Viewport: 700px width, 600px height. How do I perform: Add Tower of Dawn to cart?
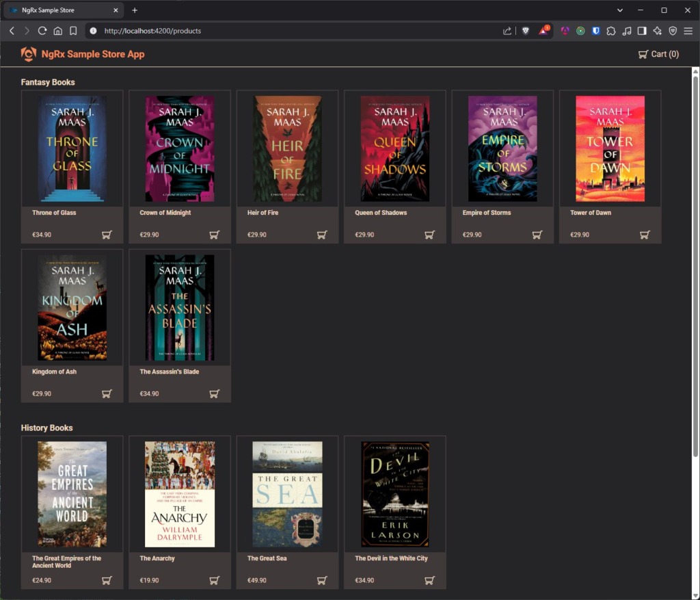tap(645, 235)
